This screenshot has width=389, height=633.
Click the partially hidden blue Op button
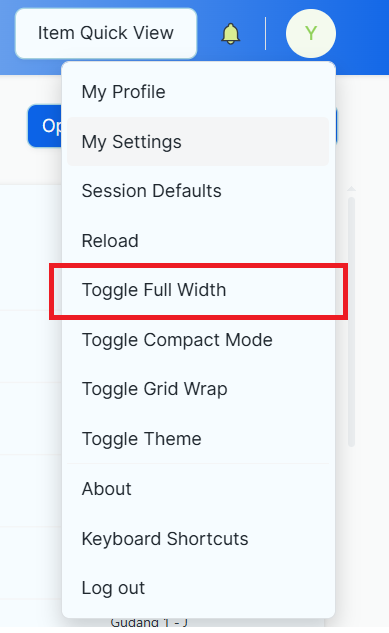click(x=45, y=126)
